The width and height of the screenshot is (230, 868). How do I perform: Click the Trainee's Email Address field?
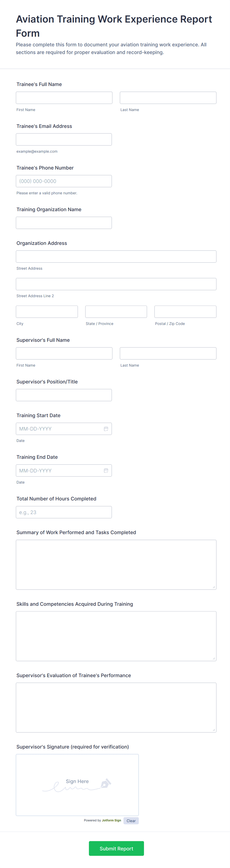pos(64,140)
